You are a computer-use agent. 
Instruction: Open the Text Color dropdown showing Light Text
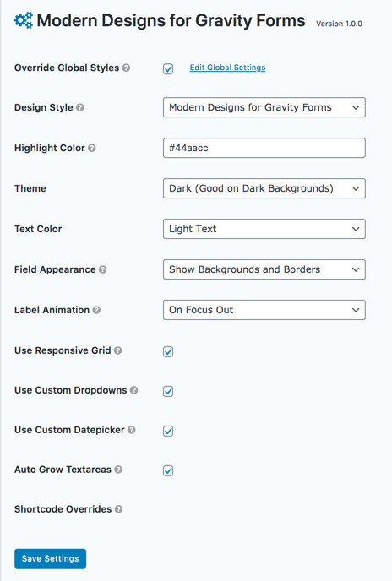264,229
